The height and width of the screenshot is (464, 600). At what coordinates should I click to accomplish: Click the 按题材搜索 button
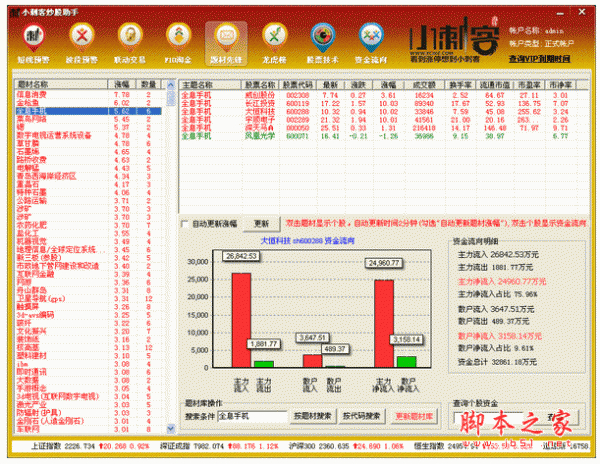pyautogui.click(x=313, y=416)
